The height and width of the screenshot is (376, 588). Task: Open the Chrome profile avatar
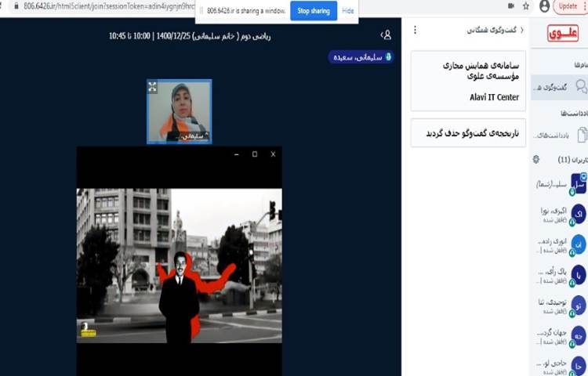[x=545, y=6]
